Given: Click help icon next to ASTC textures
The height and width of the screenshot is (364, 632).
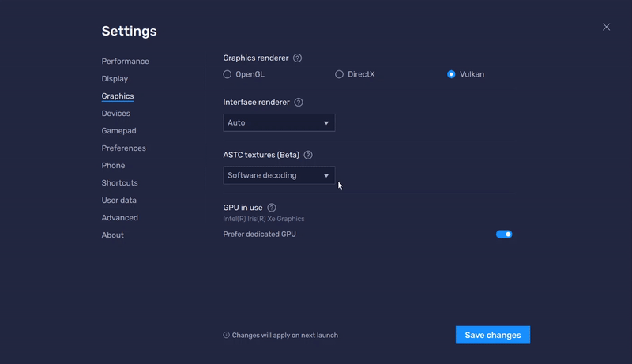Looking at the screenshot, I should tap(308, 156).
